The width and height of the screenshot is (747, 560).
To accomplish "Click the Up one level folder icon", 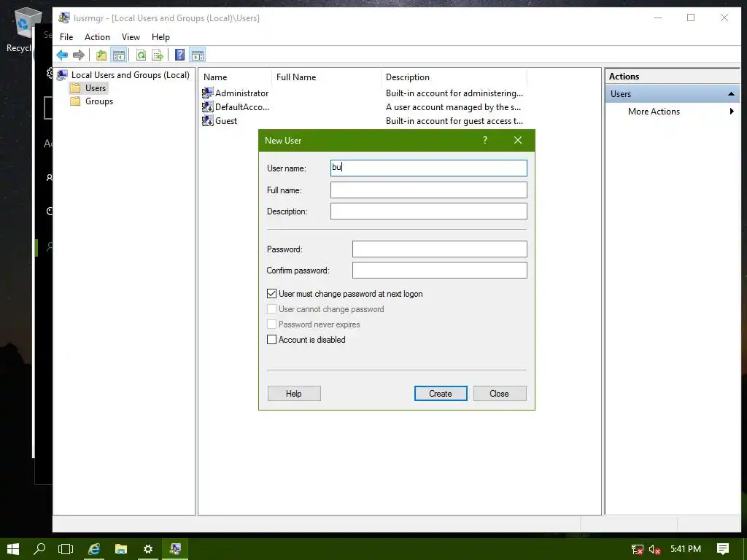I will pos(101,55).
